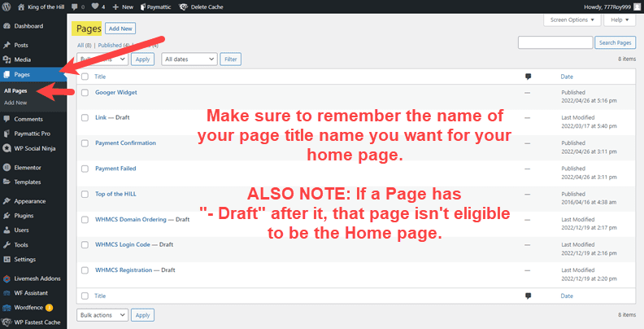Click the Wordfence shield icon

coord(7,308)
